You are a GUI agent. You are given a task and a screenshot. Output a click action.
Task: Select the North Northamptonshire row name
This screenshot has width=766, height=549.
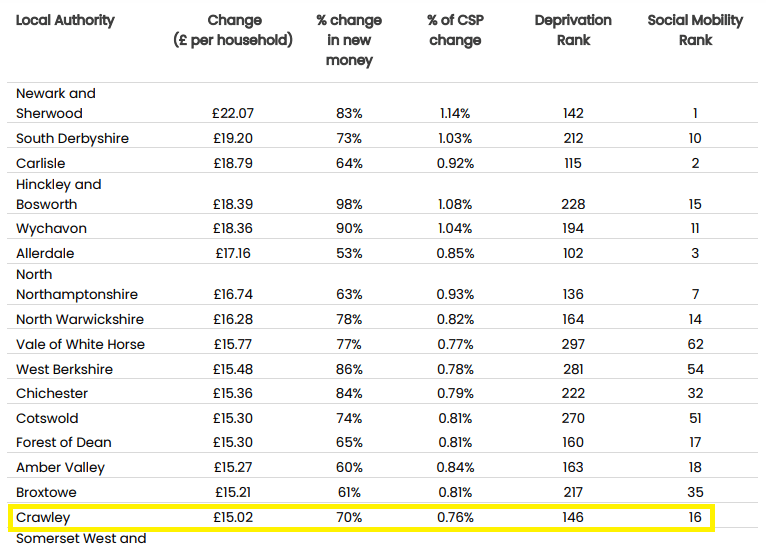(x=77, y=284)
